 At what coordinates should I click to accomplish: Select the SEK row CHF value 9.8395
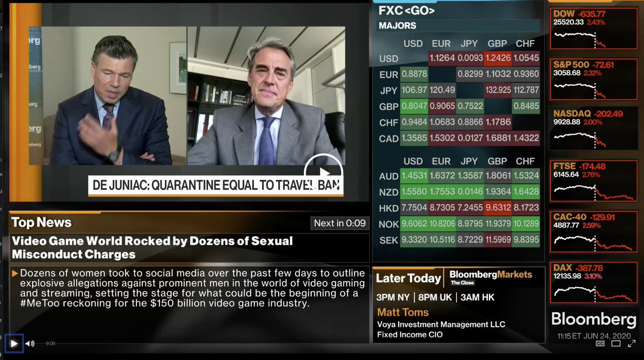526,240
